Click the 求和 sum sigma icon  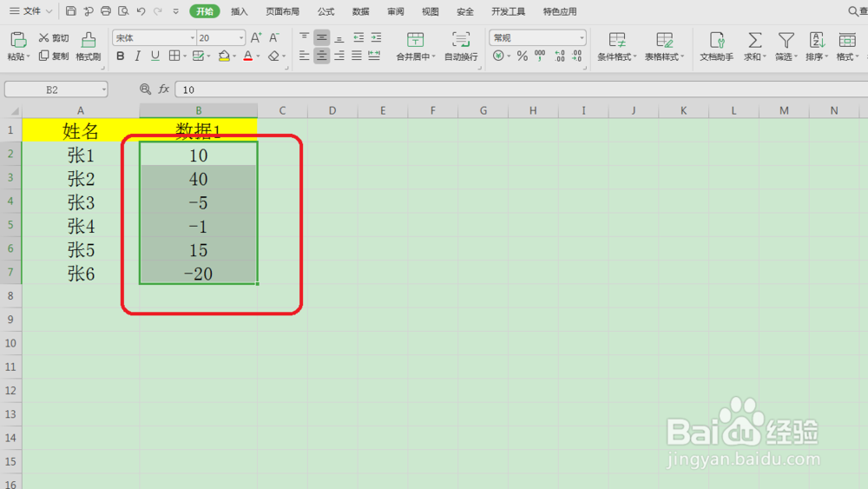tap(754, 41)
